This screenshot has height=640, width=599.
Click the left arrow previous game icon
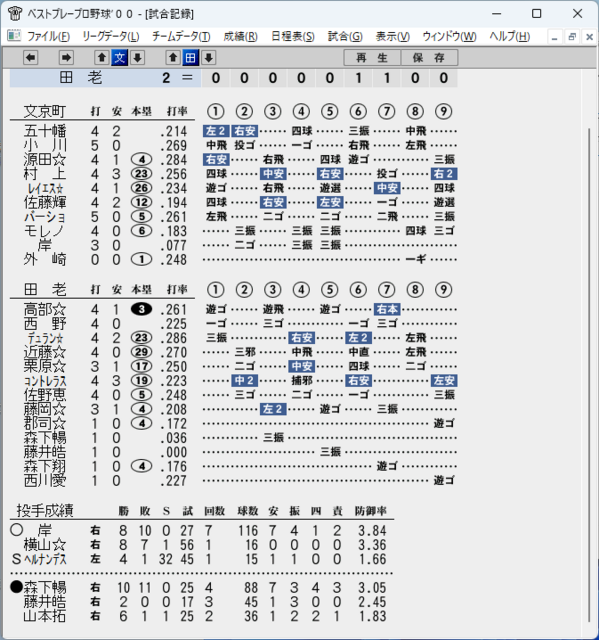pyautogui.click(x=31, y=58)
